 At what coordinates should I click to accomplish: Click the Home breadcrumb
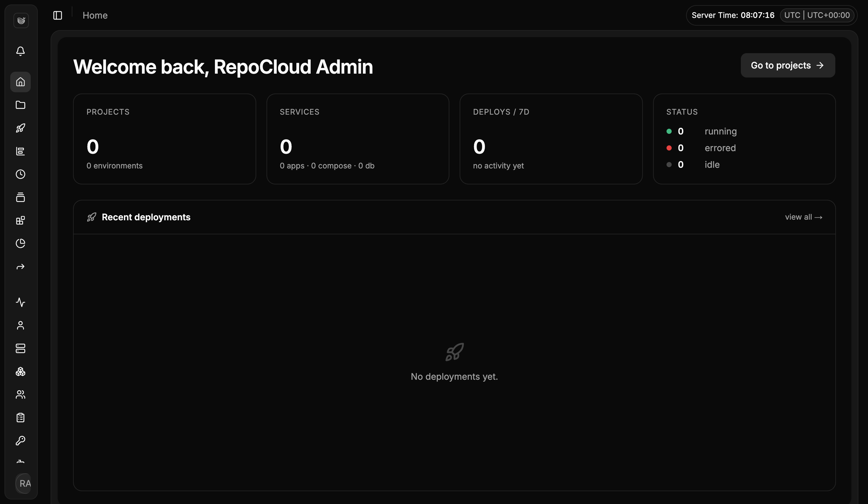point(95,15)
